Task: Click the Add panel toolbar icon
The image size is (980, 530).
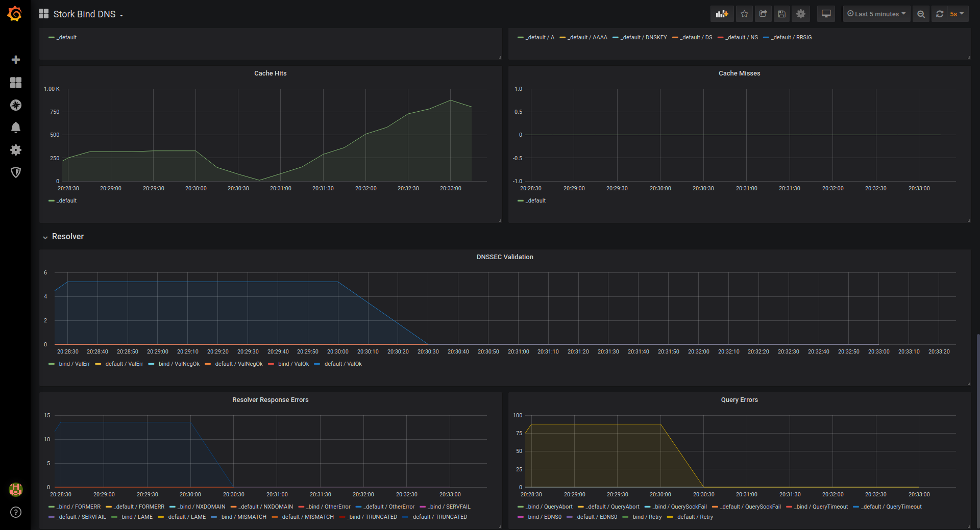Action: [x=722, y=14]
